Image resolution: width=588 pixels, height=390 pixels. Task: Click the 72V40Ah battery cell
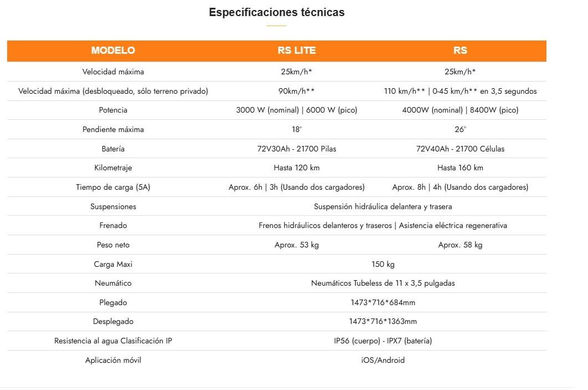[460, 149]
